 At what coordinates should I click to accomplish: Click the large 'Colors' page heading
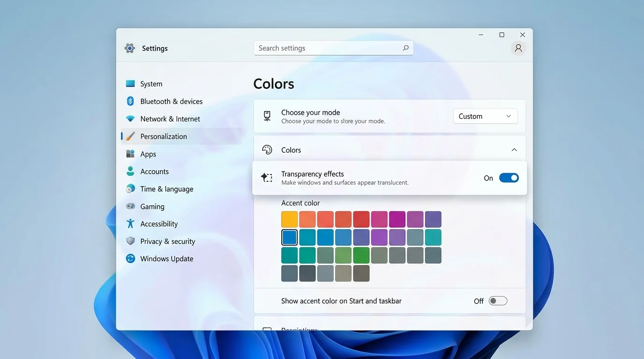point(274,84)
